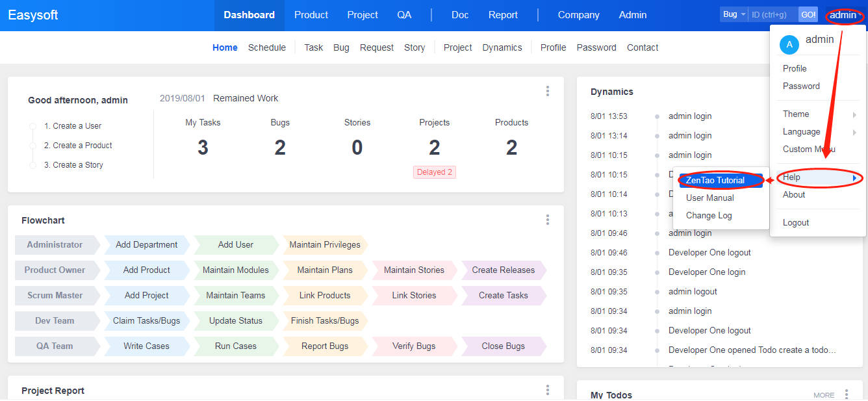Open the three-dot menu on the welcome panel
868x401 pixels.
(548, 92)
